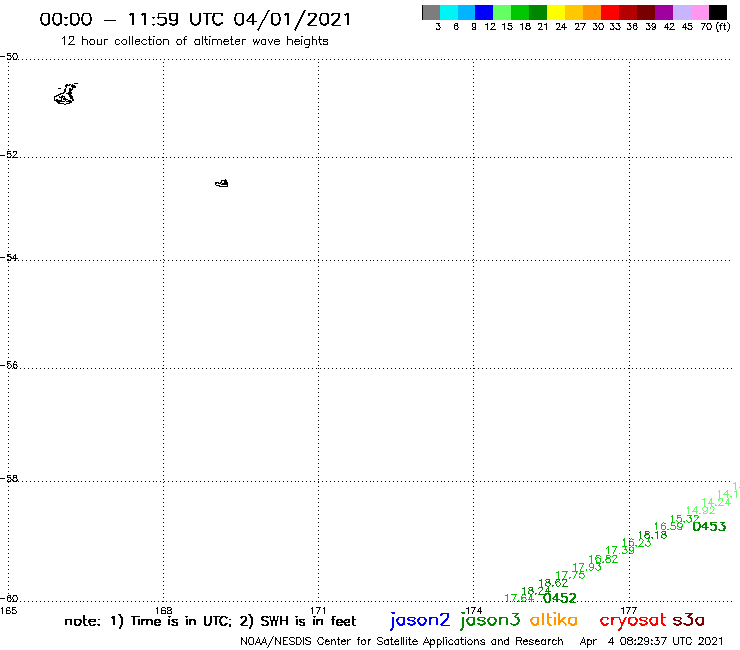The width and height of the screenshot is (740, 650).
Task: Click the jason2 satellite legend label
Action: (x=420, y=620)
